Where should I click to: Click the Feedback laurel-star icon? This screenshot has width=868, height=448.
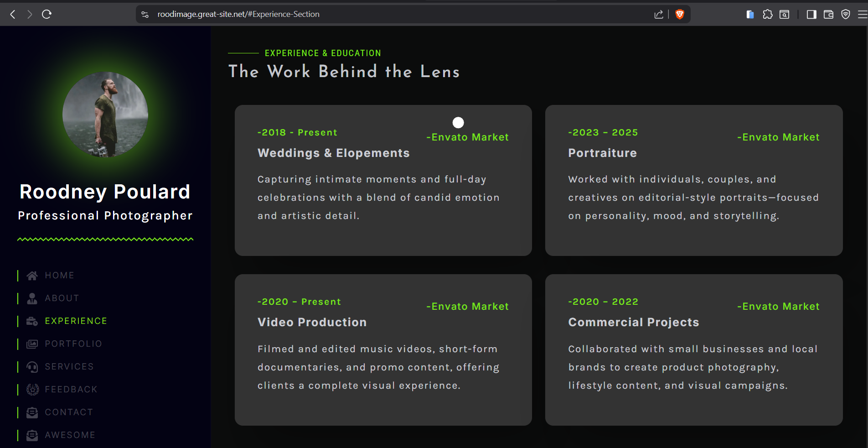(x=32, y=390)
